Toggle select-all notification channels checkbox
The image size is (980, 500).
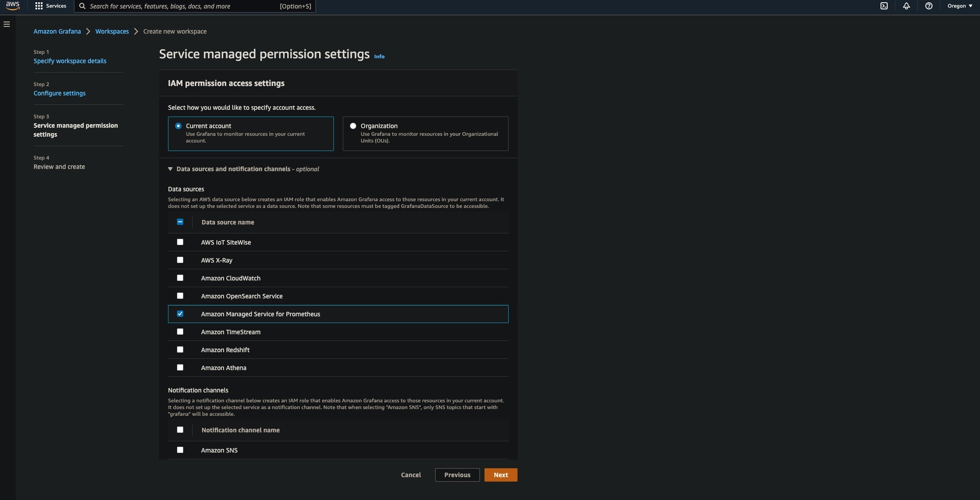click(180, 430)
